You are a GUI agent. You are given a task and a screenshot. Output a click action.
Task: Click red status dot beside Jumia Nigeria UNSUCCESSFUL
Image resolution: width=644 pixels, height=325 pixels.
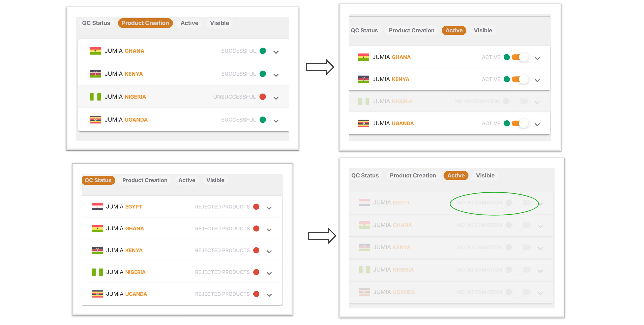tap(262, 97)
